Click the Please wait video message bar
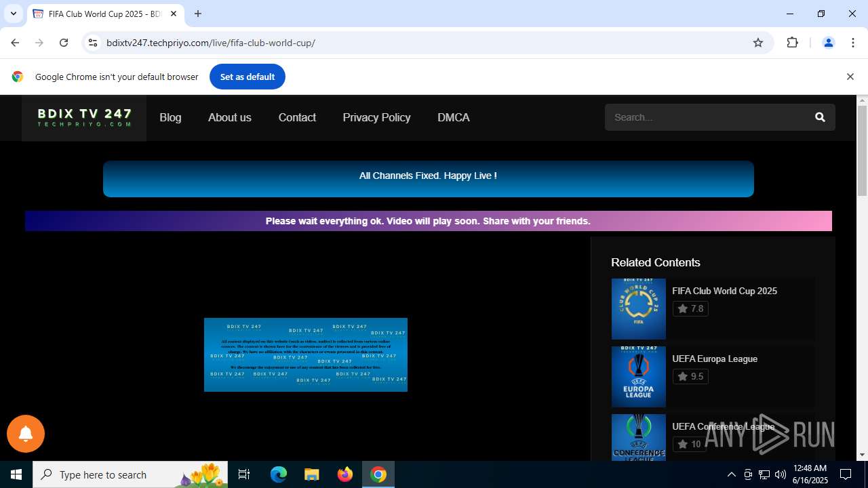The width and height of the screenshot is (868, 488). click(429, 221)
